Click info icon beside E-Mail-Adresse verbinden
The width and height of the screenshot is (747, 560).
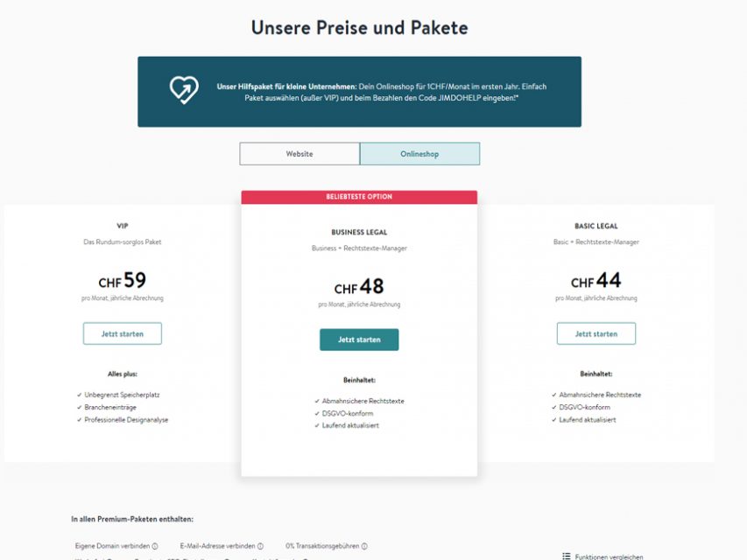coord(260,546)
